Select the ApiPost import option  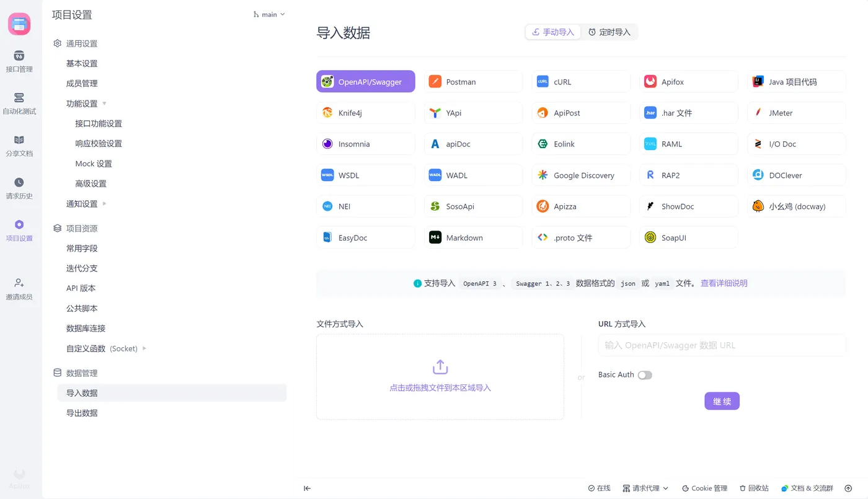click(581, 113)
